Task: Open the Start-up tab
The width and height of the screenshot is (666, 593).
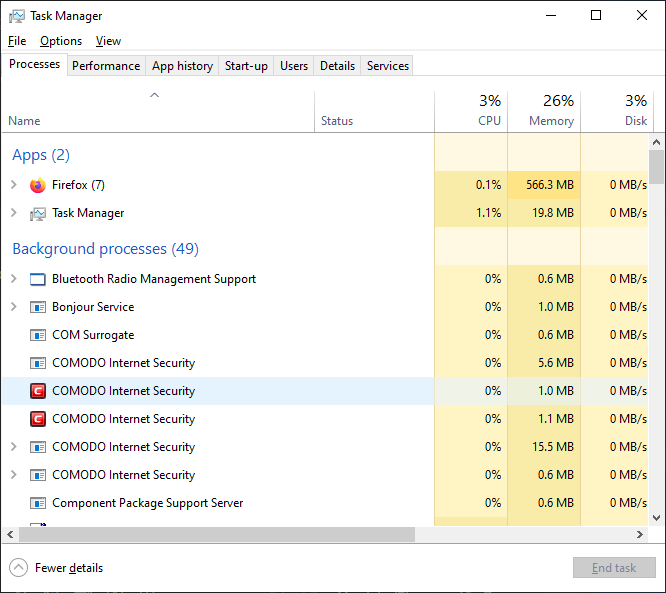Action: point(246,66)
